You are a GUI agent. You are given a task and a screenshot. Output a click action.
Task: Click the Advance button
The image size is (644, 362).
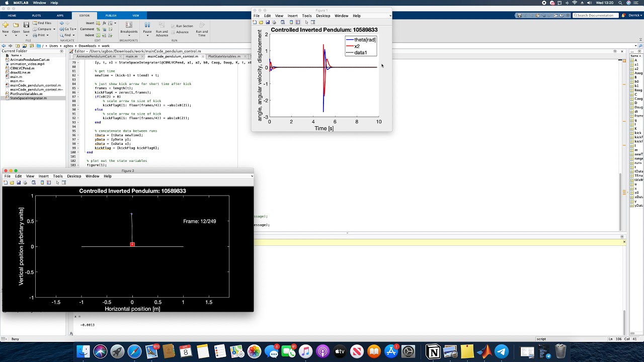tap(180, 32)
